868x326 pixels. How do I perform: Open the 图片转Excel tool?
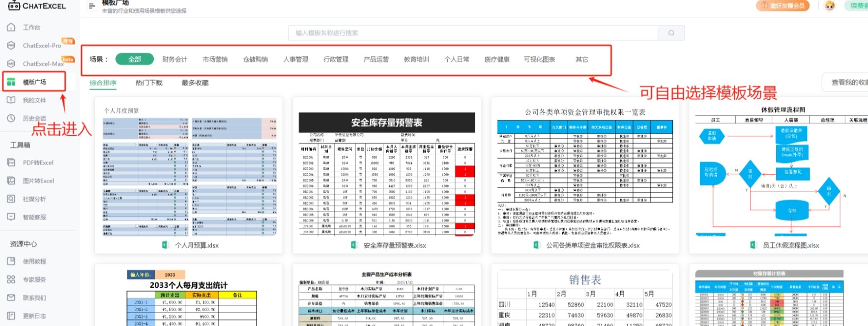pos(38,181)
